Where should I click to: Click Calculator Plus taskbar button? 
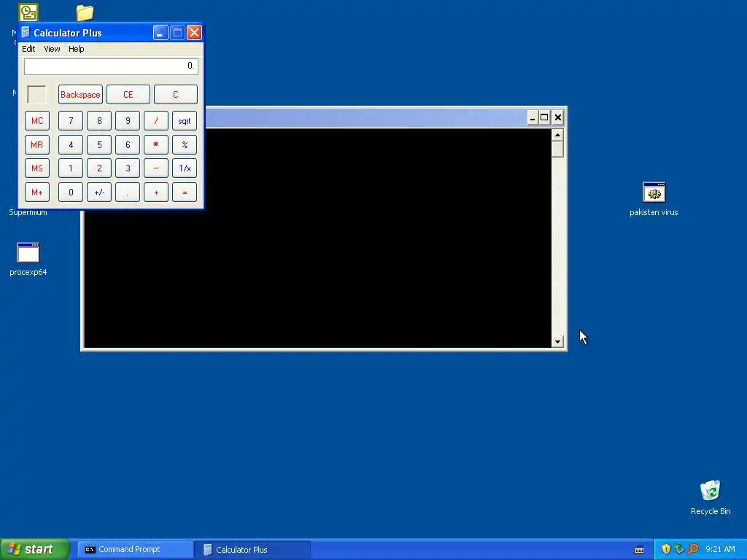click(252, 549)
